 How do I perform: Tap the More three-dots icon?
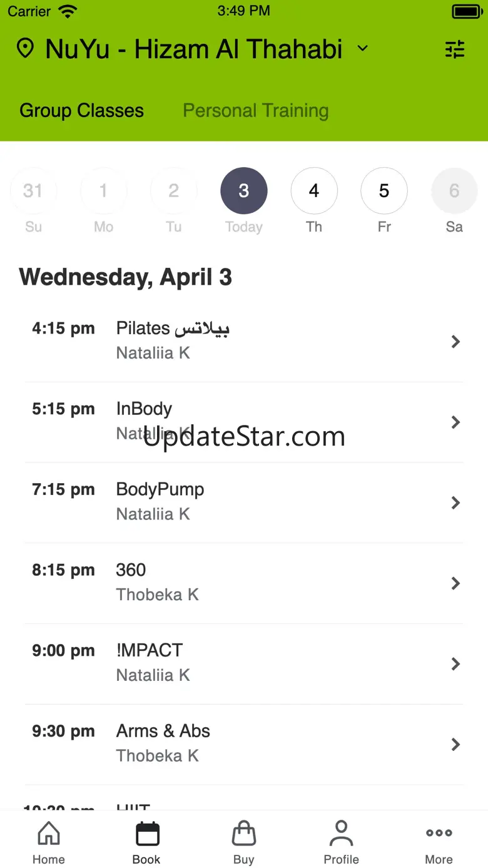pos(439,834)
